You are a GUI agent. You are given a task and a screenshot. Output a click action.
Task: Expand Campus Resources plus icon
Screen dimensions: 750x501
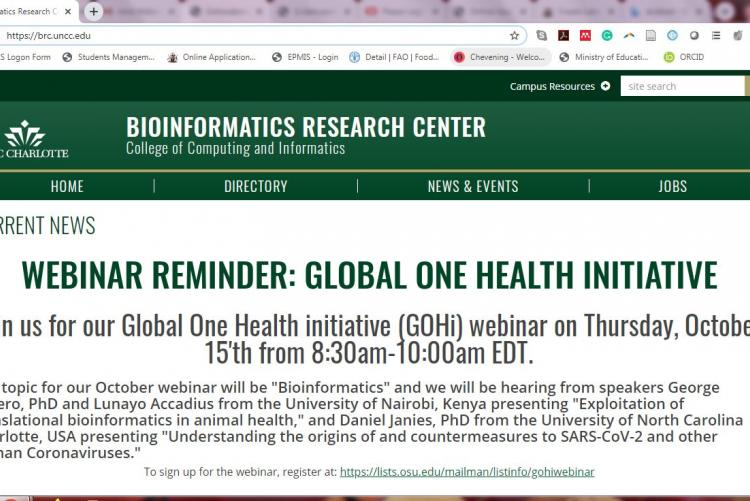pos(605,86)
